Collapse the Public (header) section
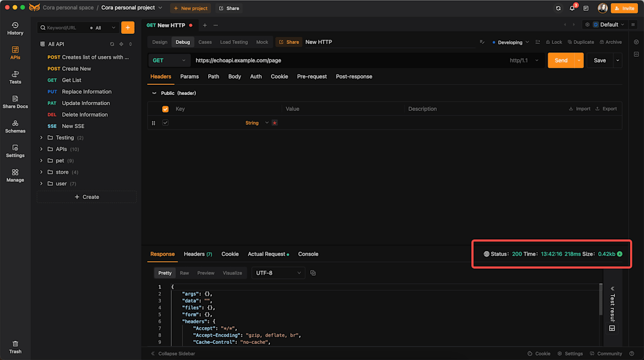The width and height of the screenshot is (644, 360). 155,93
